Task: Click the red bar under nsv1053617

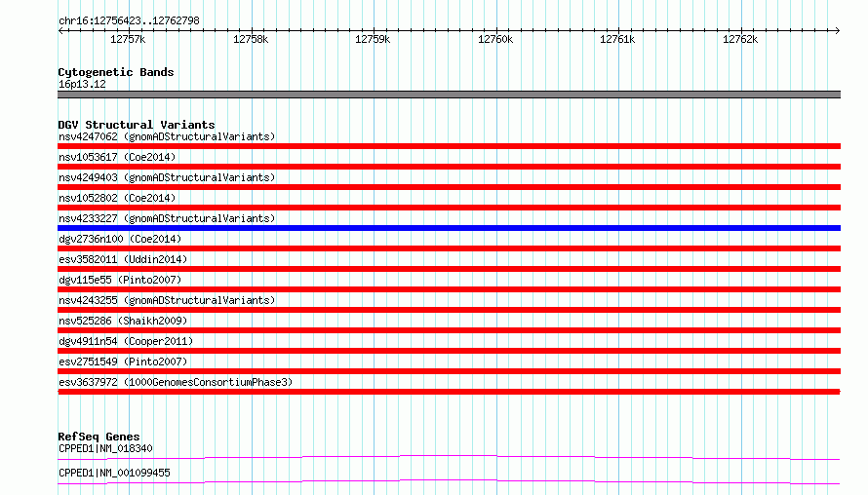Action: 449,167
